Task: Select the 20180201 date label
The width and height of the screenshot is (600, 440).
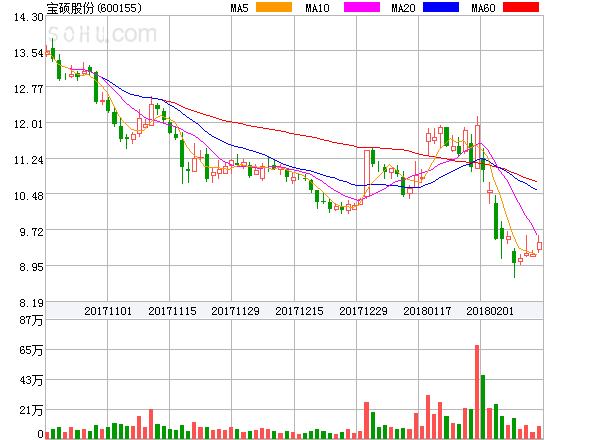Action: 490,311
